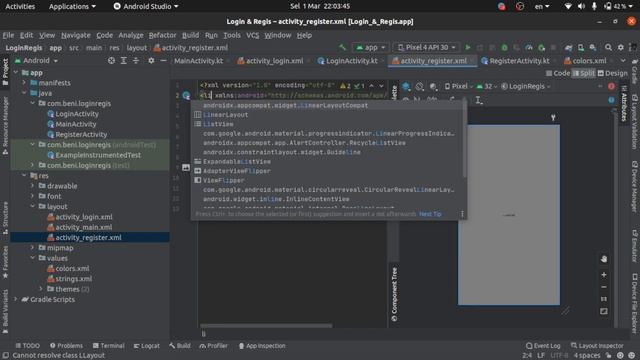Click next highlighted error down arrow

[x=381, y=86]
